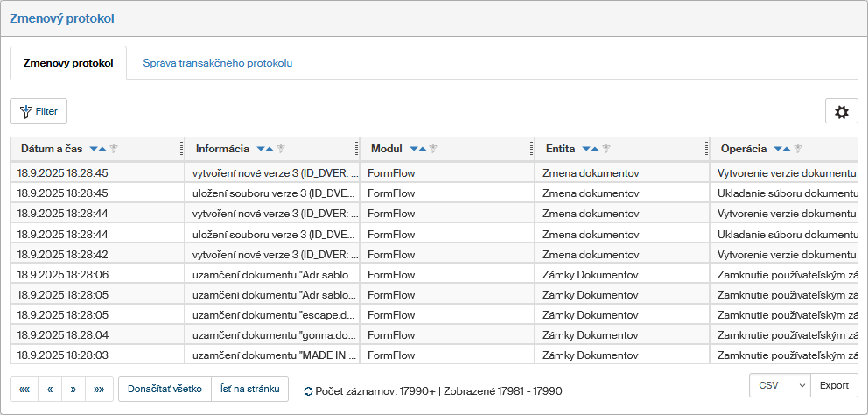The width and height of the screenshot is (868, 415).
Task: Select the row with timestamp 18.9.2025 18:28:42
Action: pos(62,254)
